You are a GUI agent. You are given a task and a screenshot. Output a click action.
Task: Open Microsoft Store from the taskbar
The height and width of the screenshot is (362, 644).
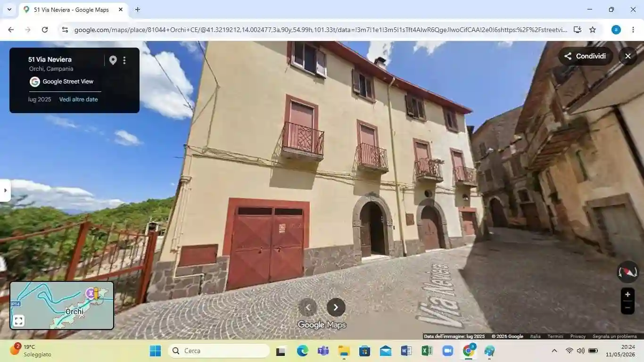point(364,351)
